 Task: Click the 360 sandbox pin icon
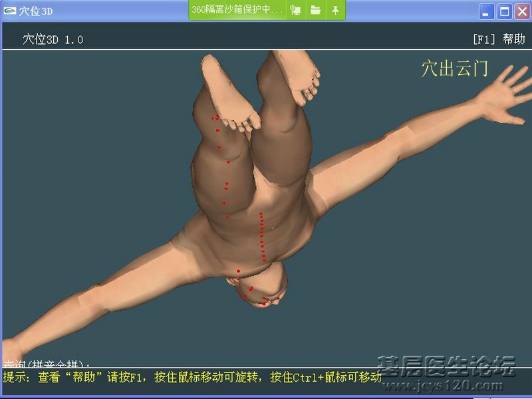335,10
